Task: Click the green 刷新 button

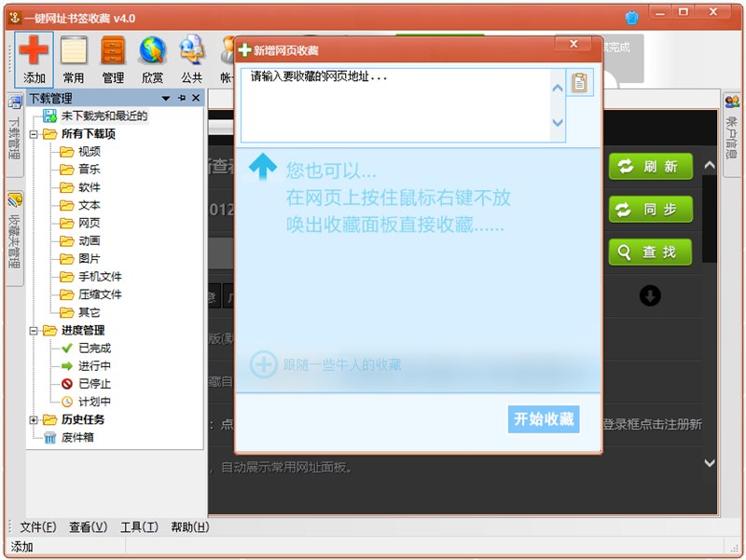Action: (x=650, y=167)
